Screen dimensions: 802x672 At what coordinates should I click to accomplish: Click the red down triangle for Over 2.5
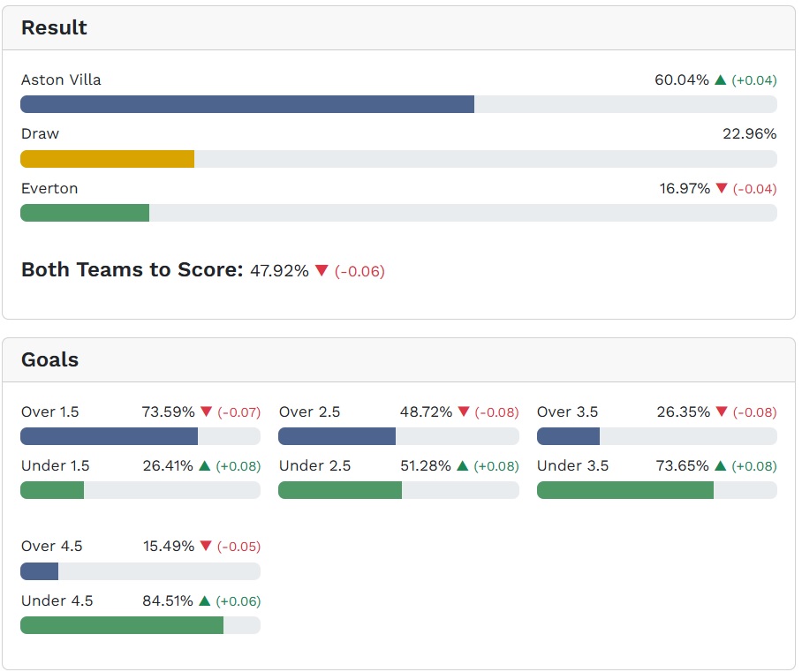[x=465, y=412]
